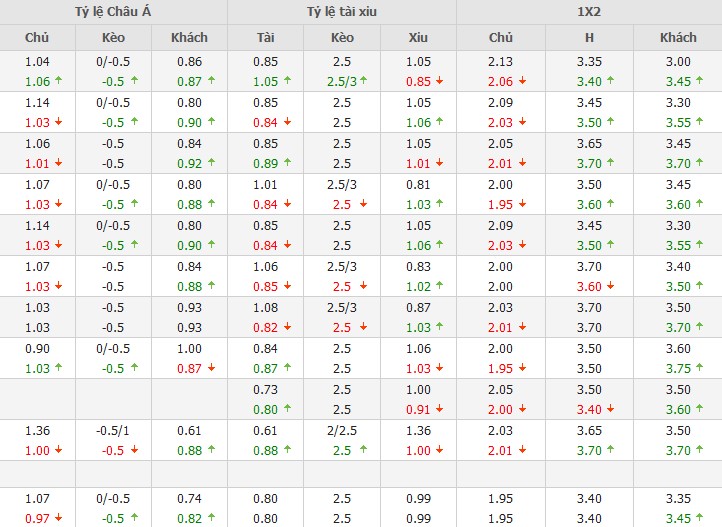
Task: Click the red down arrow beside 0.91
Action: click(x=440, y=409)
